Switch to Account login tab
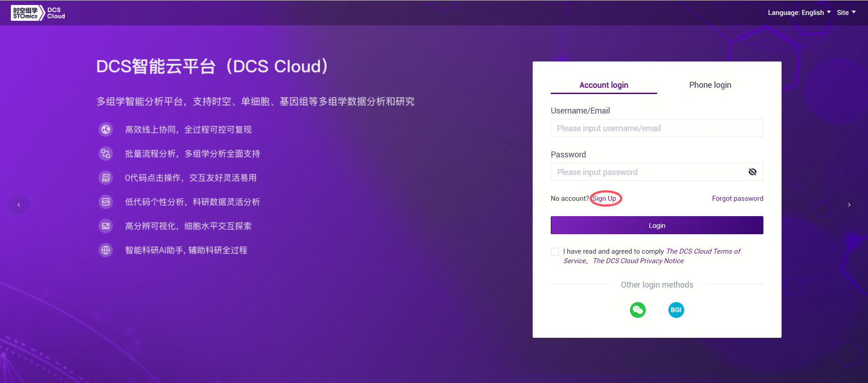Image resolution: width=868 pixels, height=383 pixels. click(x=604, y=85)
